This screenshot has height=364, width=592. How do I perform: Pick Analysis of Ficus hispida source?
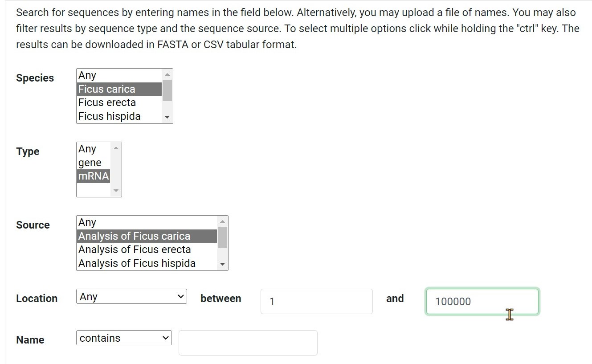click(x=147, y=263)
